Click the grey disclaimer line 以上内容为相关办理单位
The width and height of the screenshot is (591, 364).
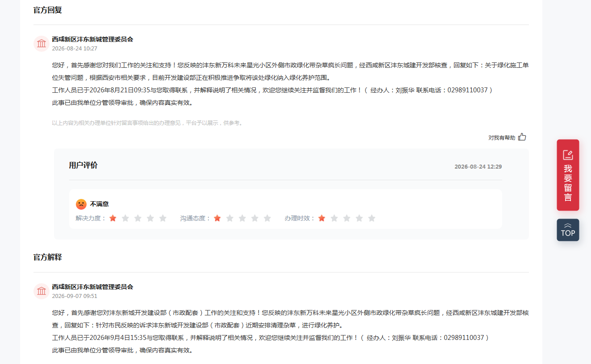point(148,123)
